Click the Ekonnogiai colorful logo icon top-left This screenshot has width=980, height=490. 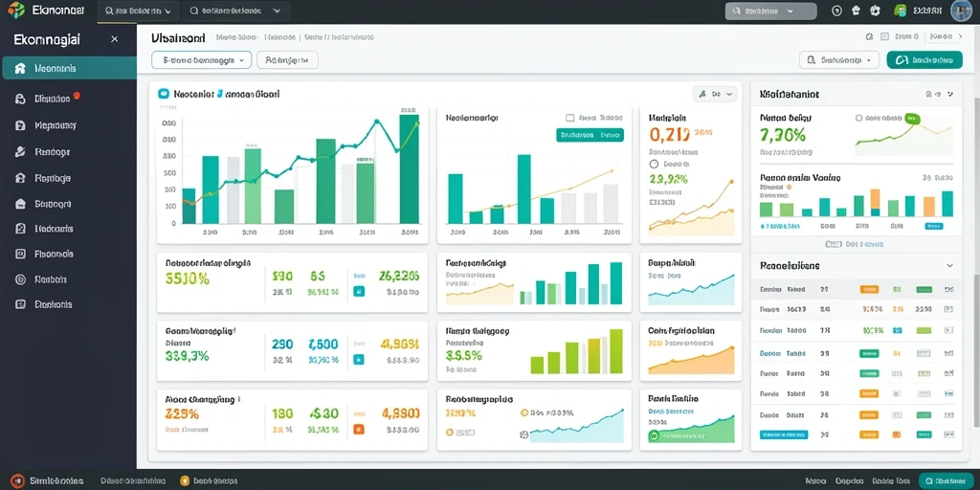click(x=16, y=10)
